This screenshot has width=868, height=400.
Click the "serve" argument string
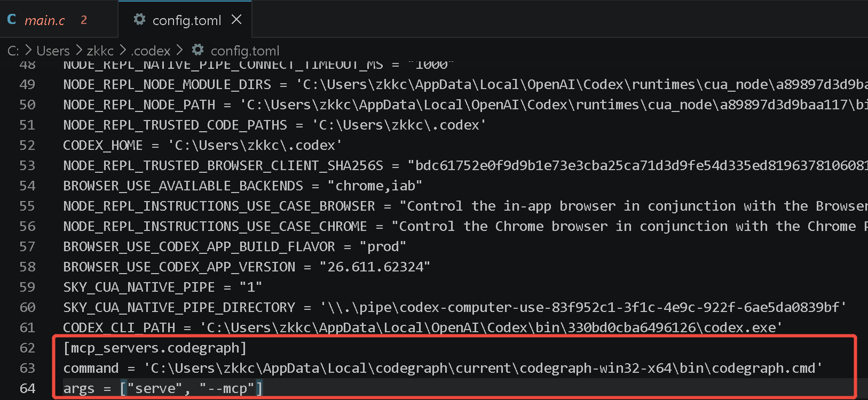coord(155,388)
